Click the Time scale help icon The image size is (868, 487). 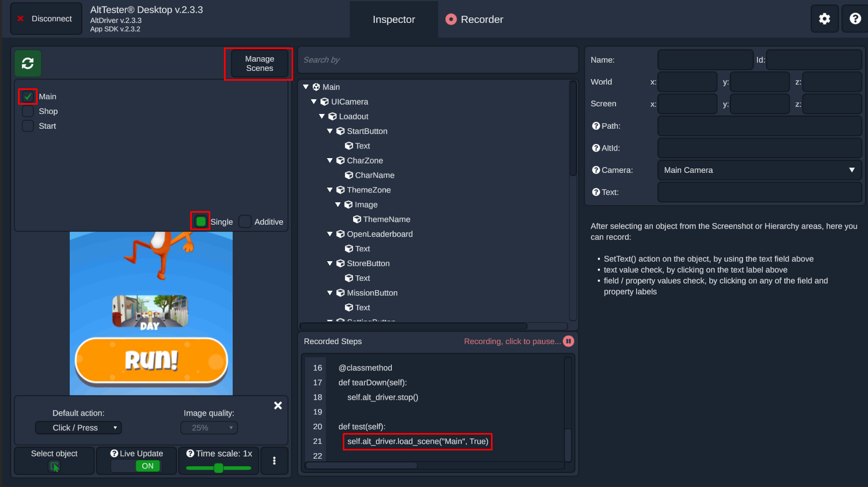190,453
